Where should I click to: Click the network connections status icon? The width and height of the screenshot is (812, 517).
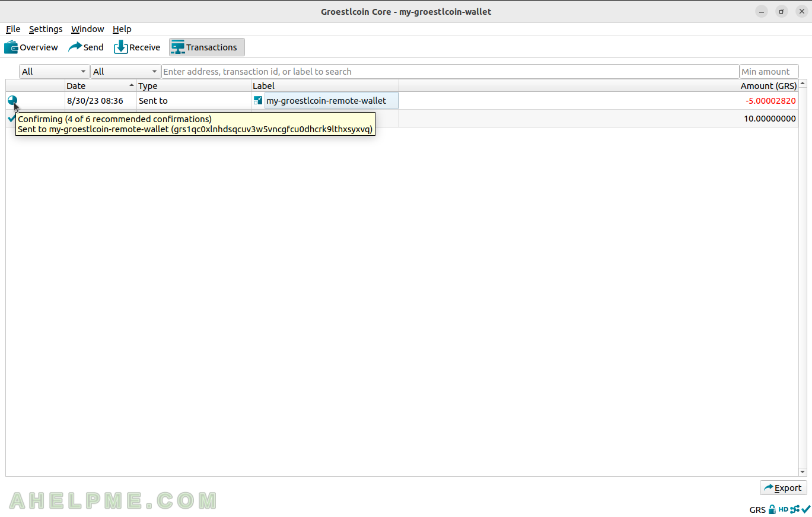pyautogui.click(x=795, y=509)
